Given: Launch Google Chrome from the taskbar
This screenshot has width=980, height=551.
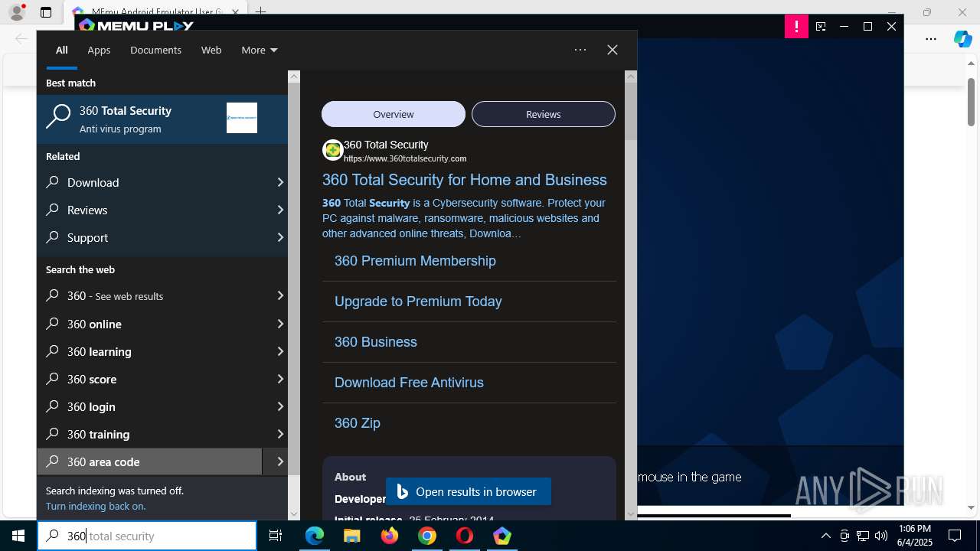Looking at the screenshot, I should click(427, 536).
